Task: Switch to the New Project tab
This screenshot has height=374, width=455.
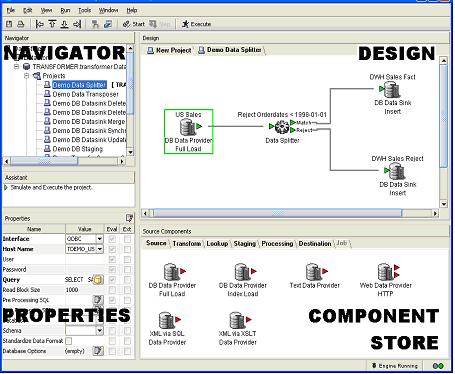Action: coord(169,50)
